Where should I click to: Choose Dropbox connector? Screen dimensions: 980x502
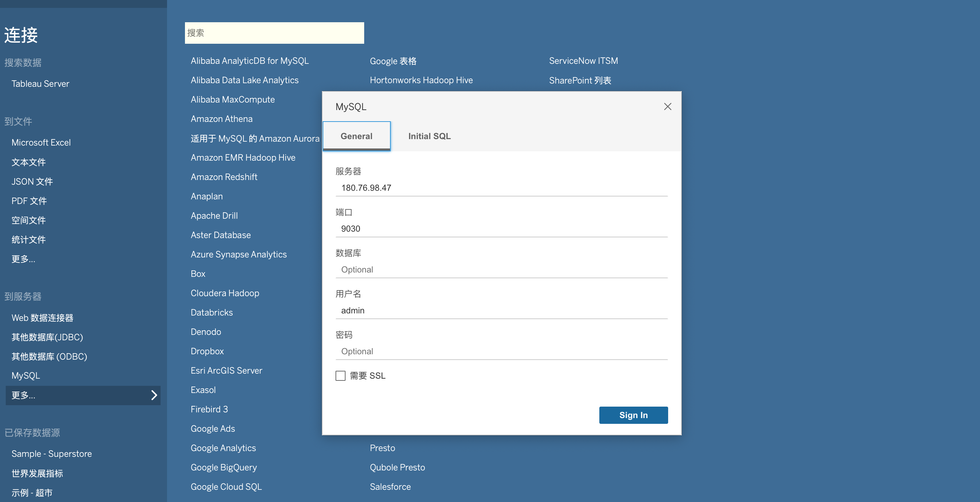(x=207, y=351)
